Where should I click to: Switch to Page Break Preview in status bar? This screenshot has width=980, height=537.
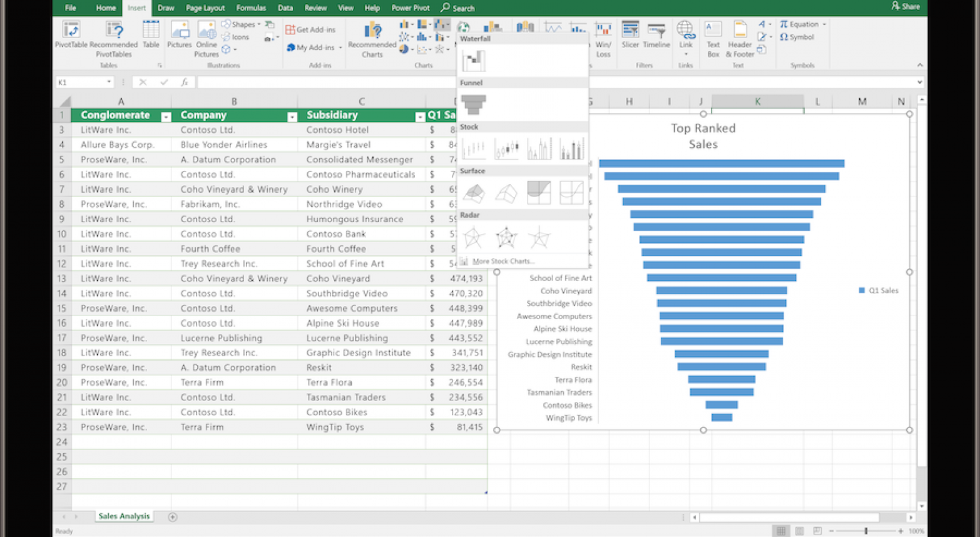coord(817,531)
